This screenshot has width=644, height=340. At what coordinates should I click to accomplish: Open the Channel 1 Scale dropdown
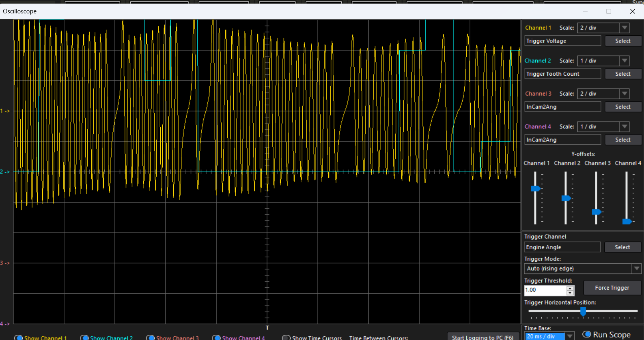(x=625, y=28)
